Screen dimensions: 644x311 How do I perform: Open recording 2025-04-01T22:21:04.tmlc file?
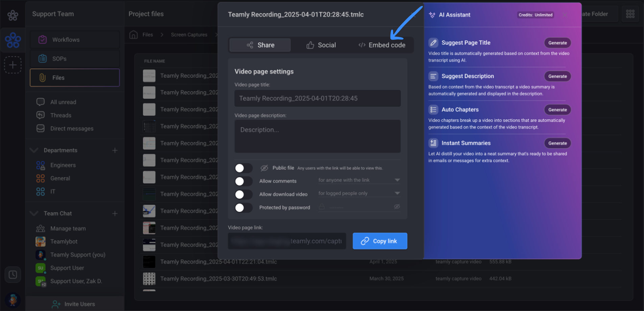218,262
